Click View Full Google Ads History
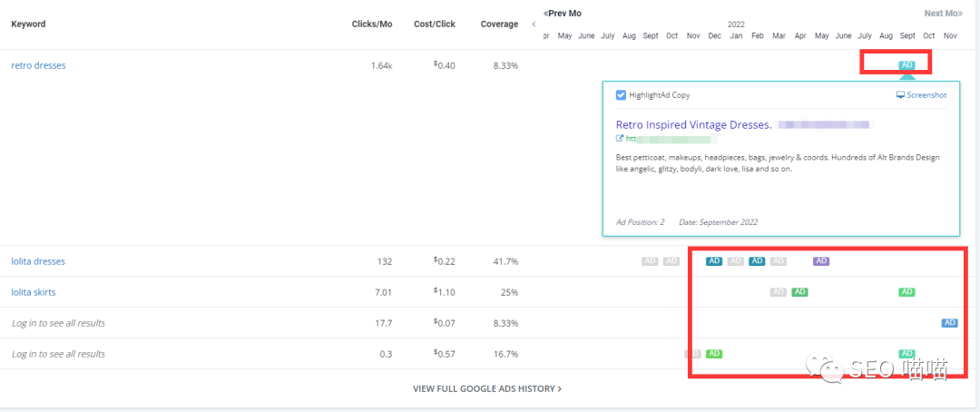The height and width of the screenshot is (412, 980). tap(487, 388)
